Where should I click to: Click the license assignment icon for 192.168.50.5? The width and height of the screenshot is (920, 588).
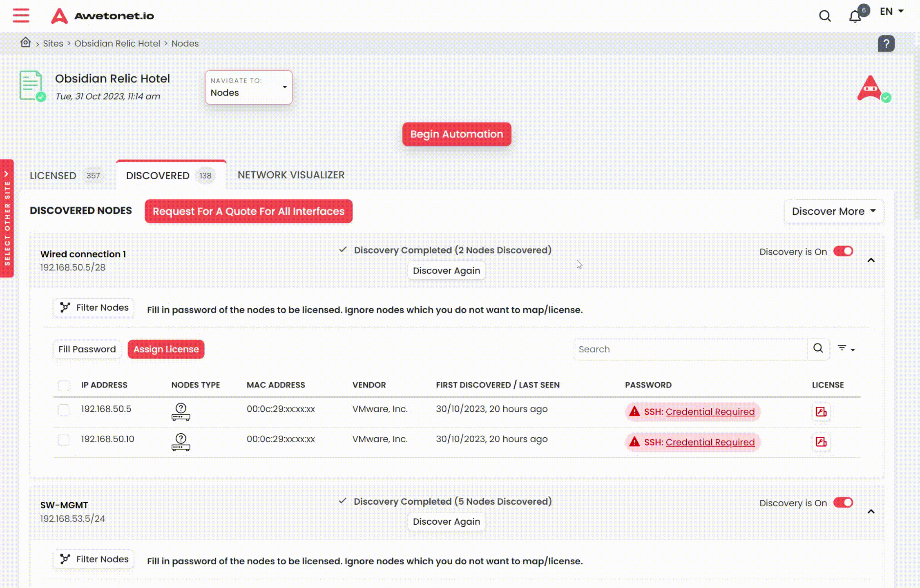point(822,411)
